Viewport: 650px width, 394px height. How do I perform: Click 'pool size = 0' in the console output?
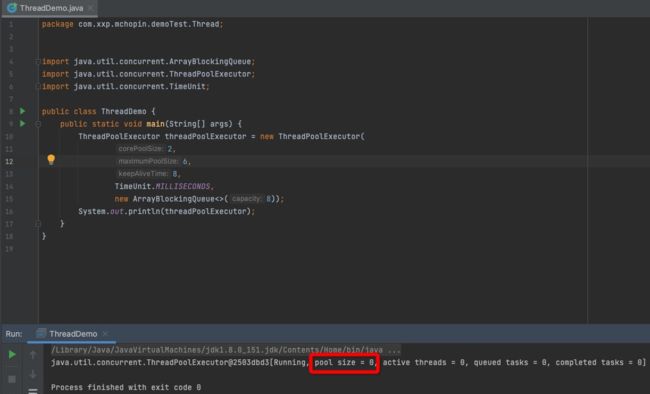[344, 362]
